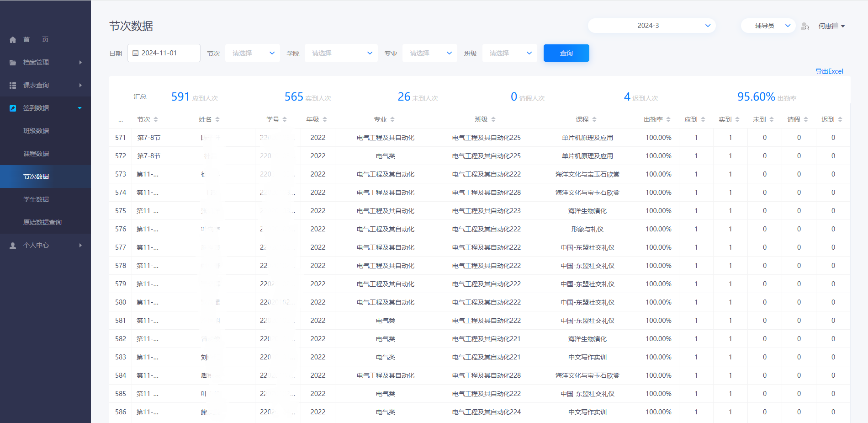Click the 课表查询 grid icon
This screenshot has height=423, width=868.
pyautogui.click(x=13, y=86)
